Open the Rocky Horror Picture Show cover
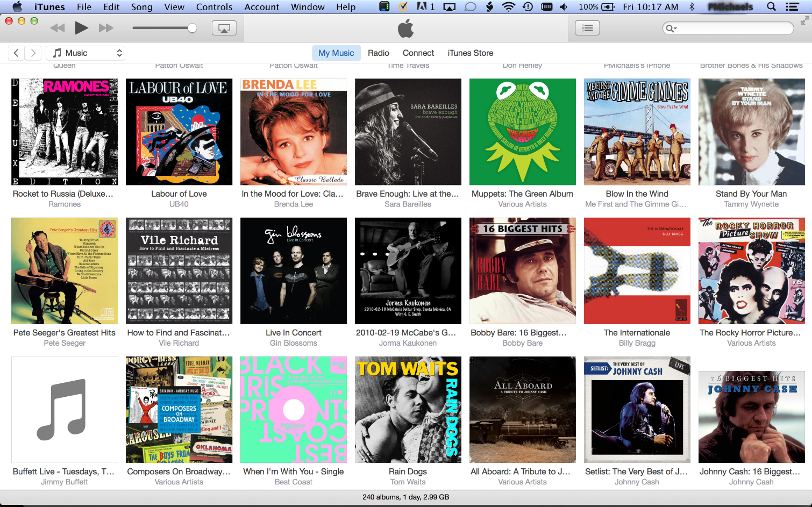The image size is (812, 507). tap(752, 270)
